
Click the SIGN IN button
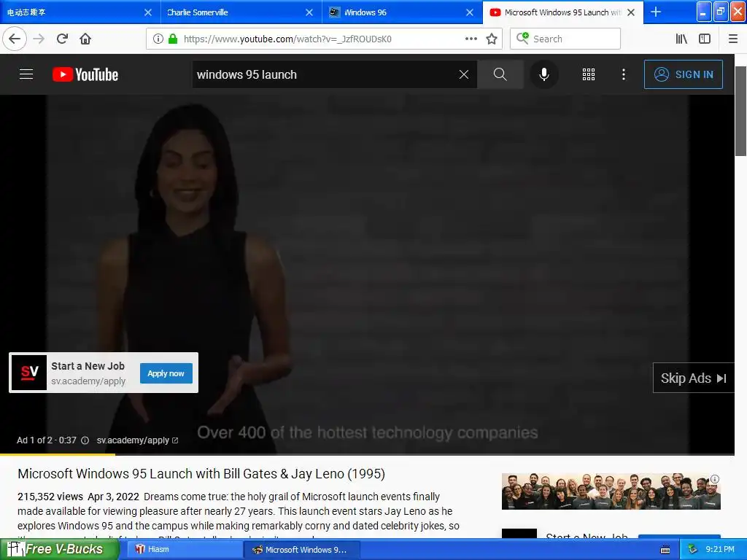pos(683,74)
